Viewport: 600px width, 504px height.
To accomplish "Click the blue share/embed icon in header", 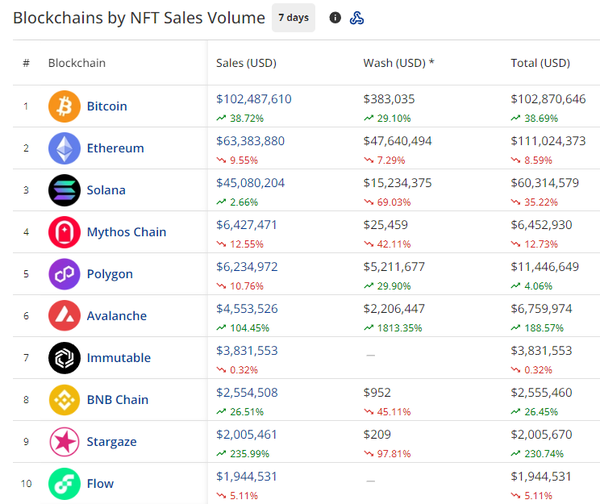I will coord(357,18).
